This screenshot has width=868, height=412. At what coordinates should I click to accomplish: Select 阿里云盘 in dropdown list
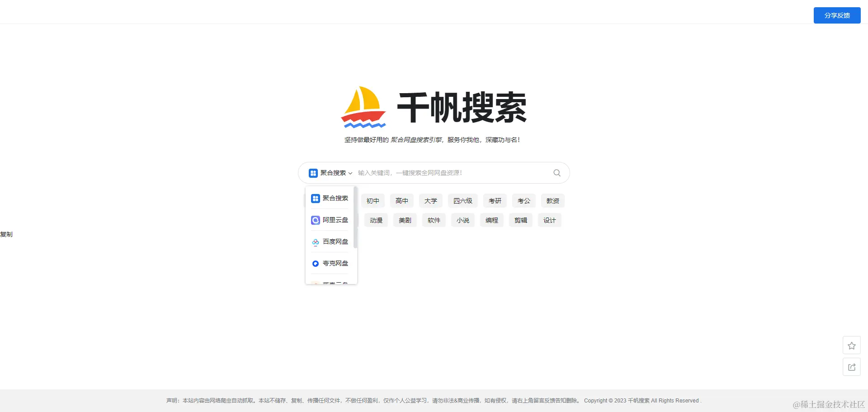(x=330, y=220)
